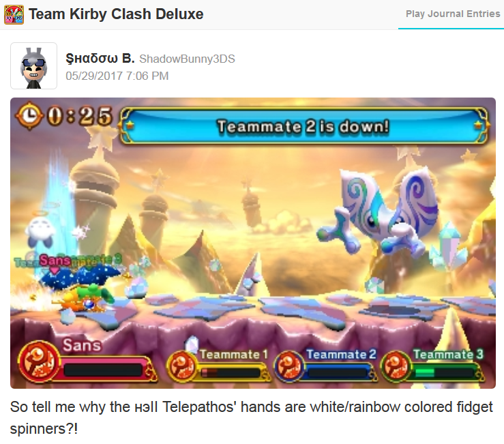504x444 pixels.
Task: Open the Şнαδσω B. display name link
Action: (100, 58)
